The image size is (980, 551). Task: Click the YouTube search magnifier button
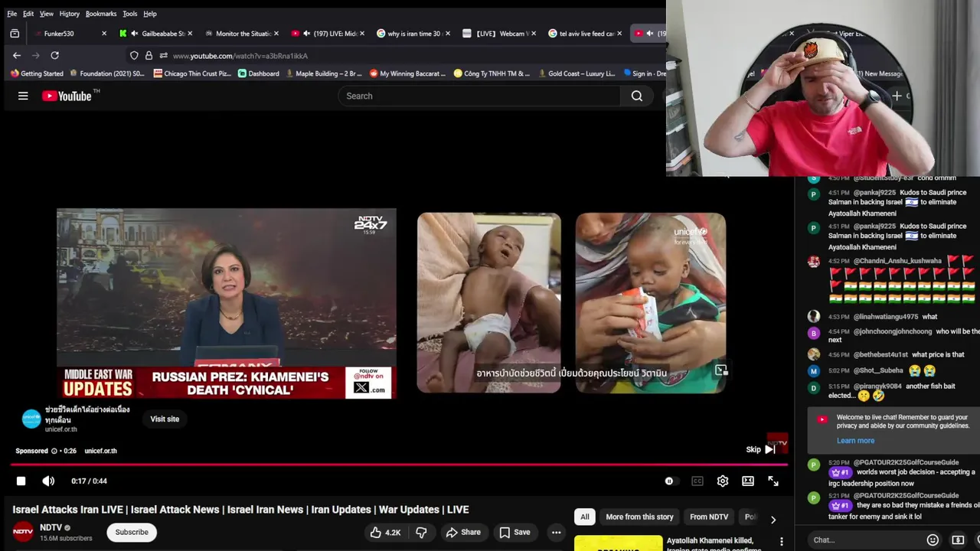(636, 96)
